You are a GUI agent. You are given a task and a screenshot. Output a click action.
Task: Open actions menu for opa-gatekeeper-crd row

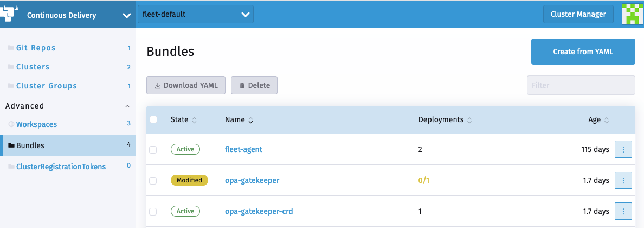623,211
